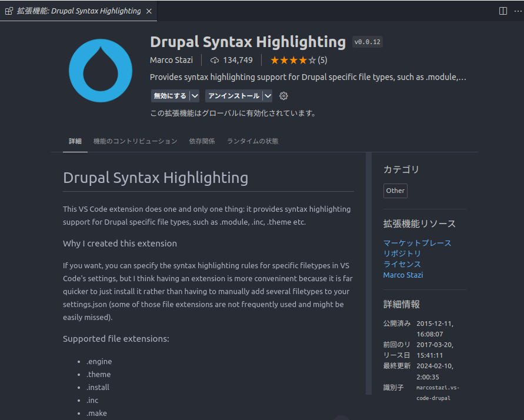Click the Drupal Syntax Highlighting readme heading
The height and width of the screenshot is (420, 524).
click(156, 178)
